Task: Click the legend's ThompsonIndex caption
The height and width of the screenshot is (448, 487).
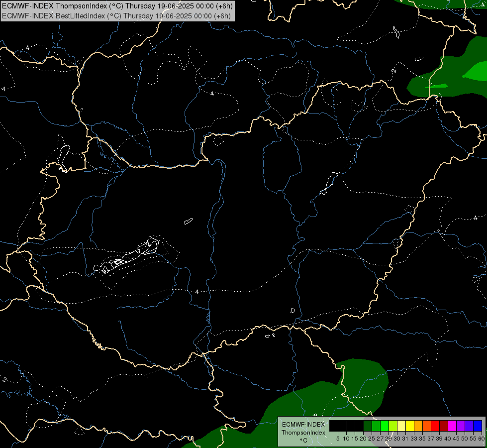Action: 303,433
